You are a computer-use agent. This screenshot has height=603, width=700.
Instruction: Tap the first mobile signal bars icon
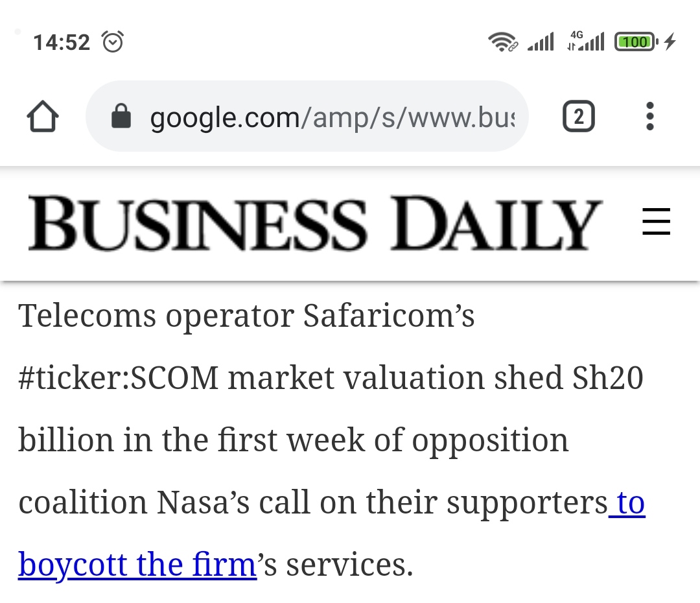(x=541, y=41)
